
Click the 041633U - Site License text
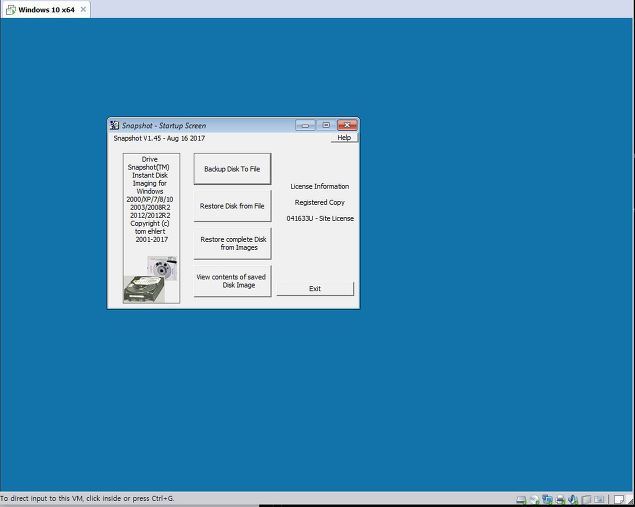(x=320, y=218)
